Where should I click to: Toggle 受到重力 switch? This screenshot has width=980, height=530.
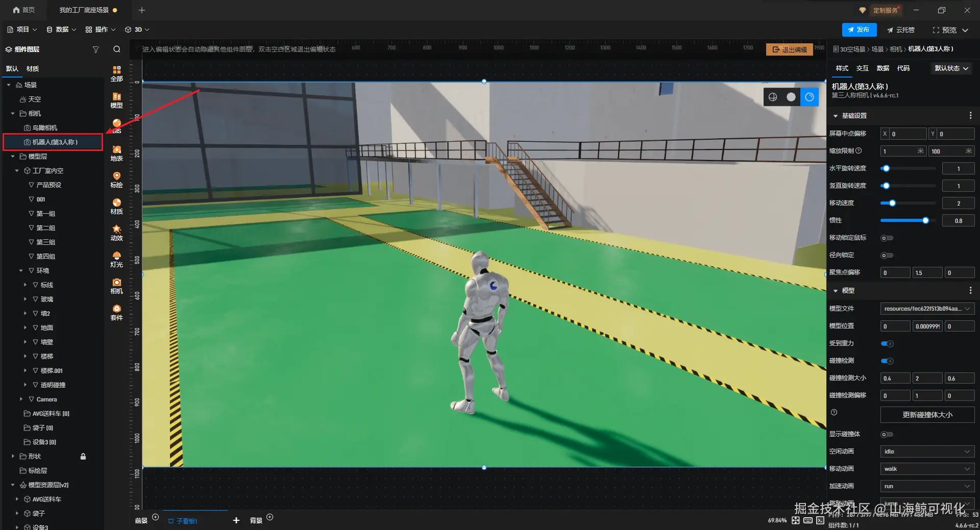pos(887,344)
